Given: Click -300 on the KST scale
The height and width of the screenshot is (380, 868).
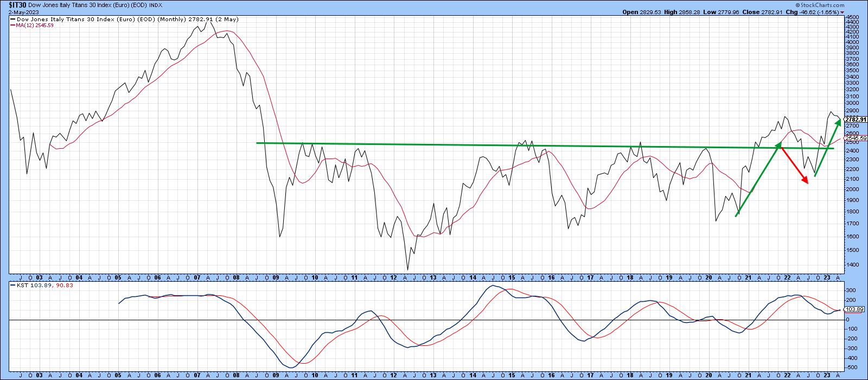Looking at the screenshot, I should point(852,349).
